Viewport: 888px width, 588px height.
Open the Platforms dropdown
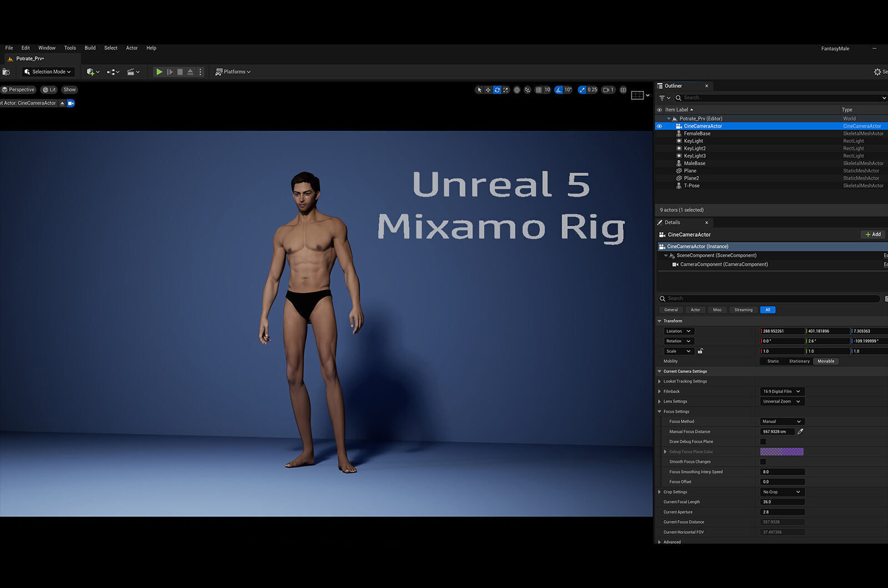click(233, 72)
